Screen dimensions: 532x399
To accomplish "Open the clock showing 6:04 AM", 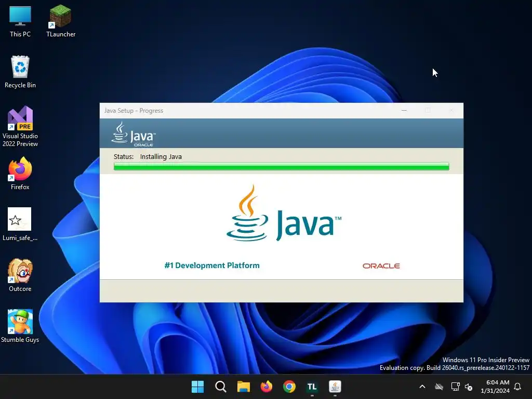I will [x=495, y=387].
